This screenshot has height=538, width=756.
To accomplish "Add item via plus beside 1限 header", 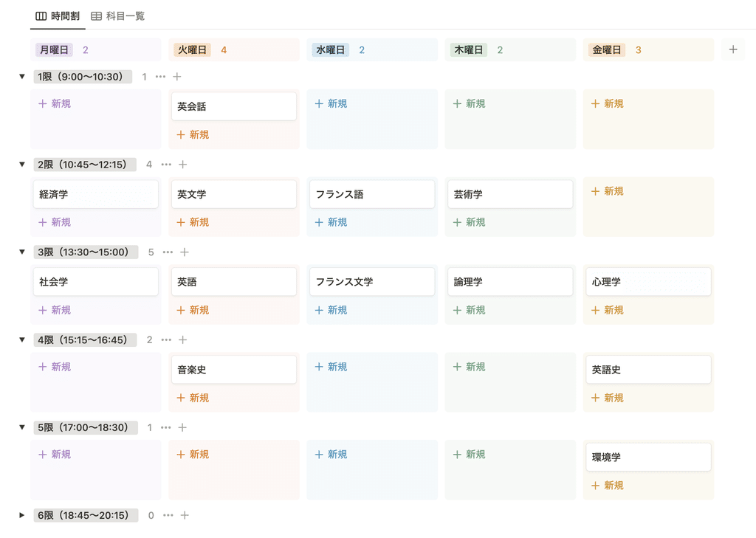I will (x=177, y=77).
